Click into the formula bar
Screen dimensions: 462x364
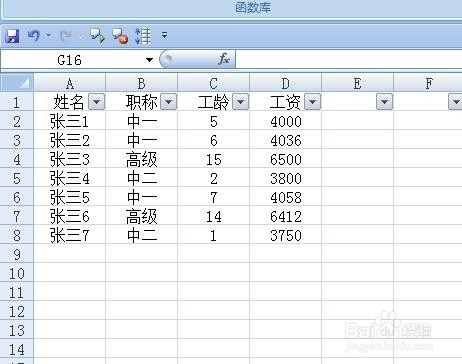point(349,60)
